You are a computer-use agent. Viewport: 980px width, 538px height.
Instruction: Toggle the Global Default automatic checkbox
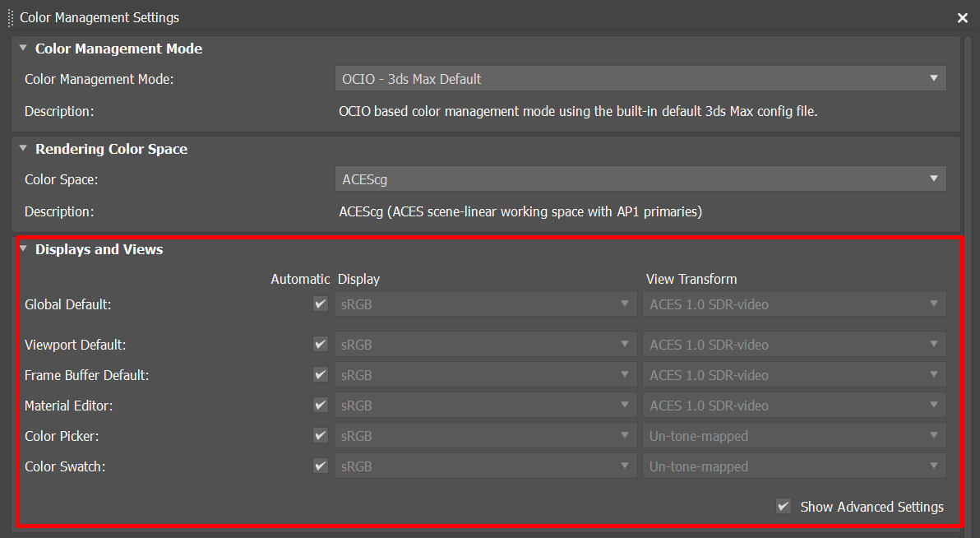coord(321,304)
